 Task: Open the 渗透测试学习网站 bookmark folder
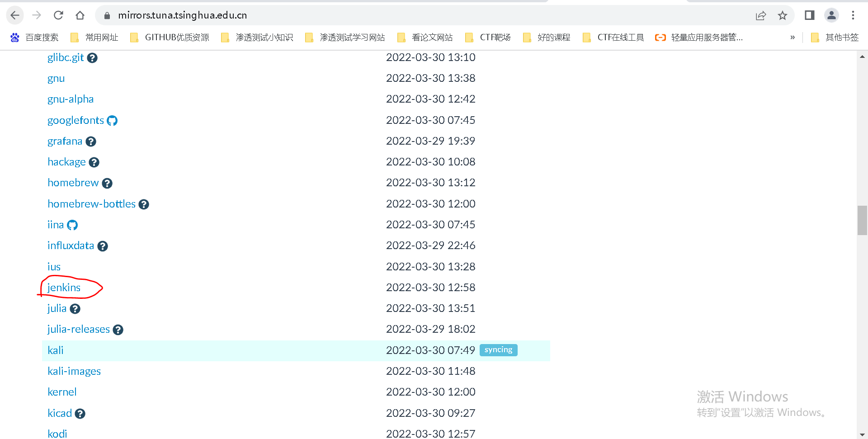coord(345,38)
